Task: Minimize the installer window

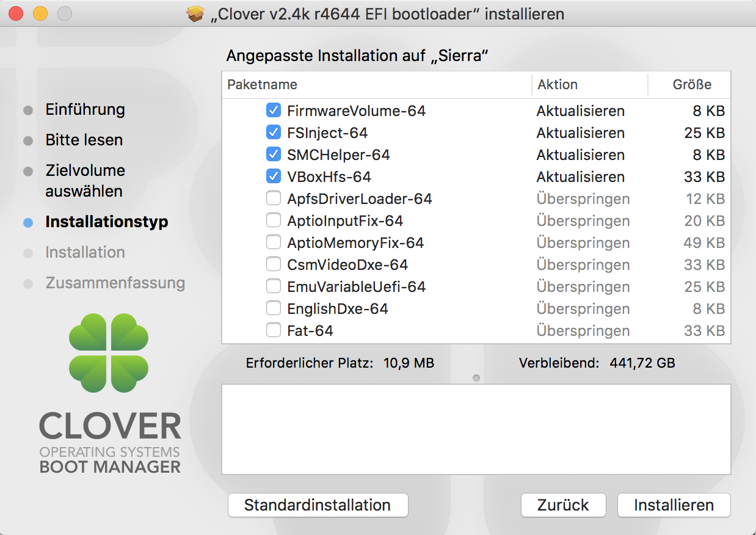Action: tap(40, 13)
